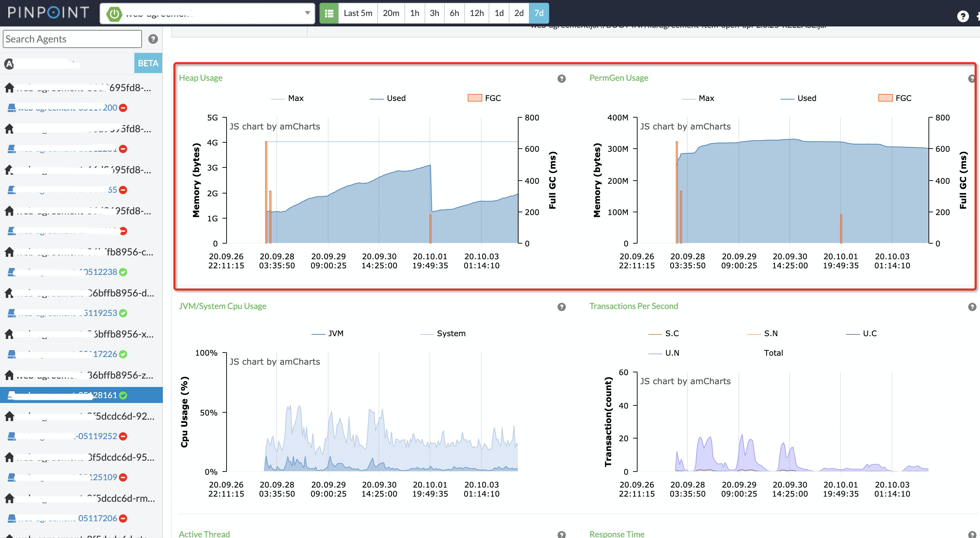Viewport: 980px width, 538px height.
Task: Select the 7d time range
Action: tap(539, 13)
